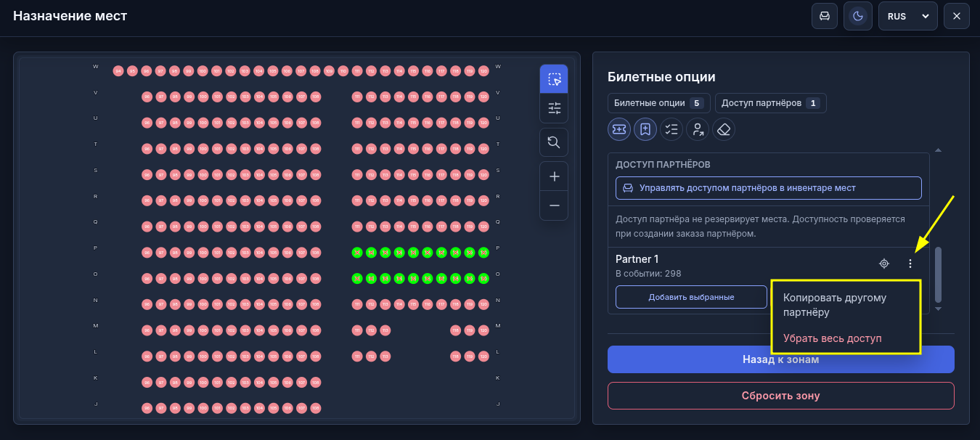
Task: Reset the seat map zoom
Action: (x=554, y=142)
